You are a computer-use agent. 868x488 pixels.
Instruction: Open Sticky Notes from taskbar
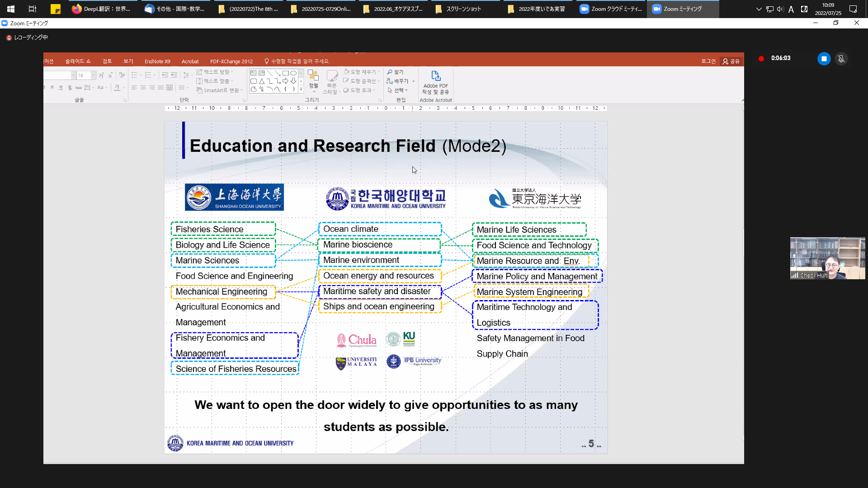(56, 9)
